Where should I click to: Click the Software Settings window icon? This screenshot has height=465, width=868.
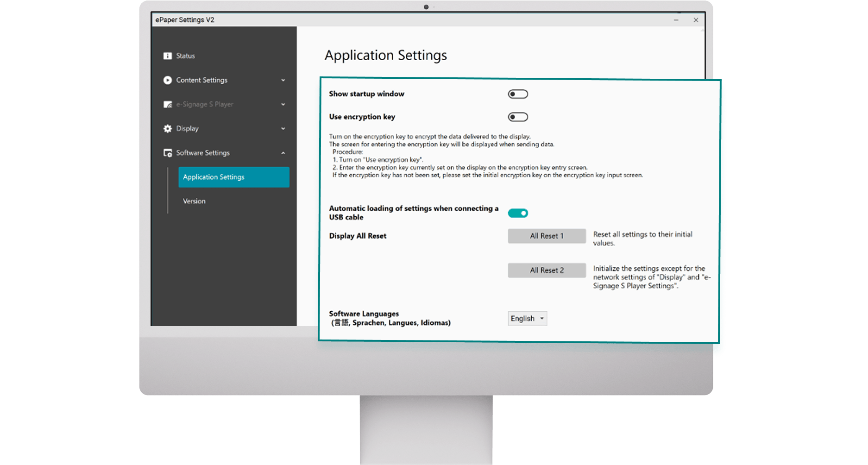[168, 153]
